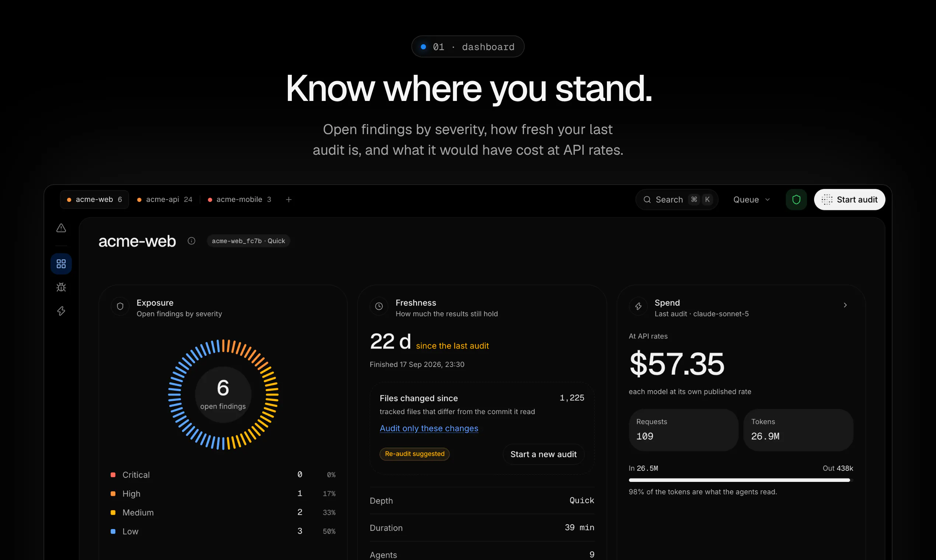
Task: Click the acme-web project title
Action: pyautogui.click(x=137, y=241)
